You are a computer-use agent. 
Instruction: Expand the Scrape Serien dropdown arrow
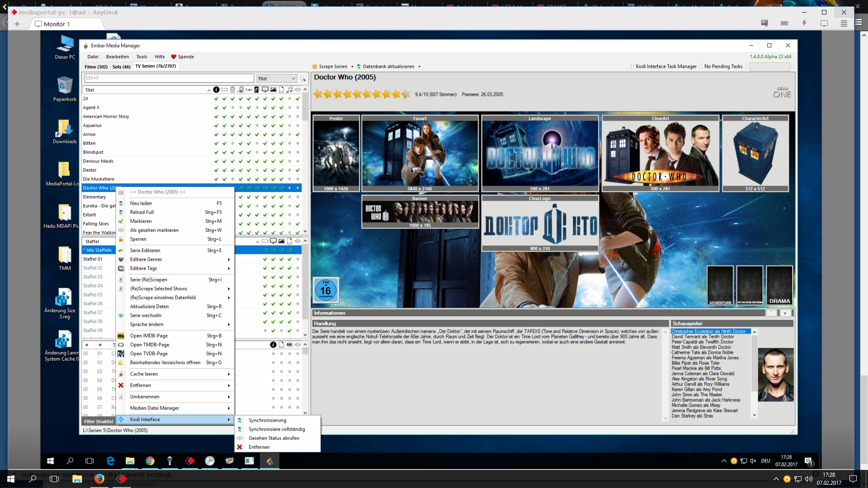coord(352,66)
